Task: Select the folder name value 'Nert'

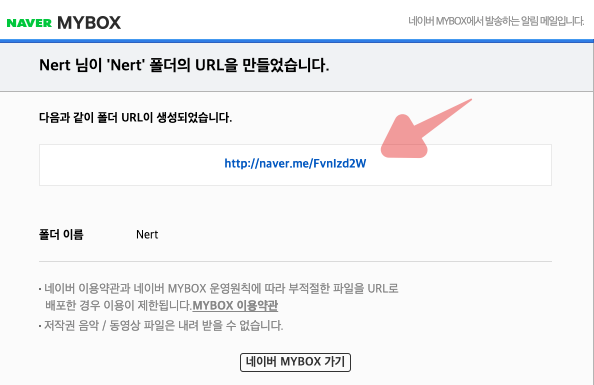Action: pyautogui.click(x=147, y=235)
